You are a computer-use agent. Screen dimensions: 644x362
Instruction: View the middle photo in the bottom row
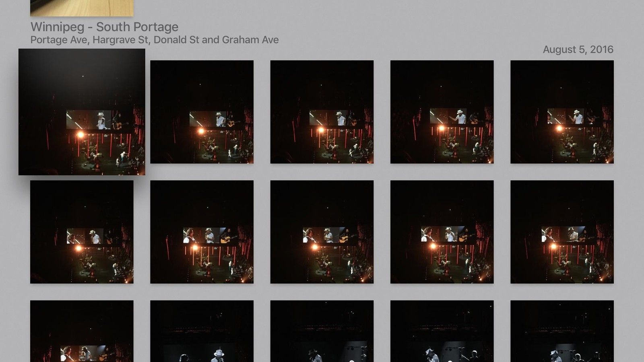pyautogui.click(x=322, y=331)
